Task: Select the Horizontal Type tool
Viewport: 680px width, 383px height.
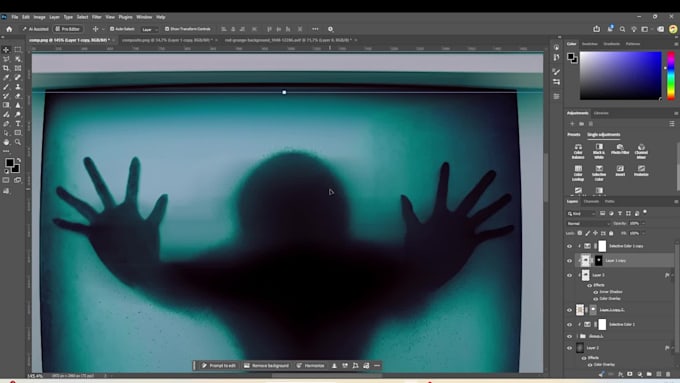Action: click(18, 124)
